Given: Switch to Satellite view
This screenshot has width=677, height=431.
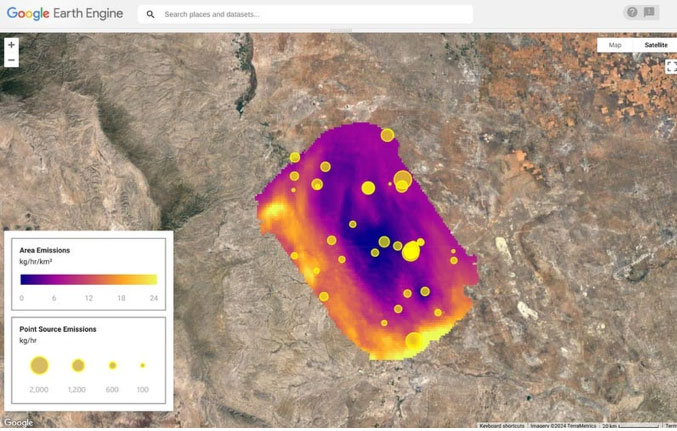Looking at the screenshot, I should coord(655,45).
